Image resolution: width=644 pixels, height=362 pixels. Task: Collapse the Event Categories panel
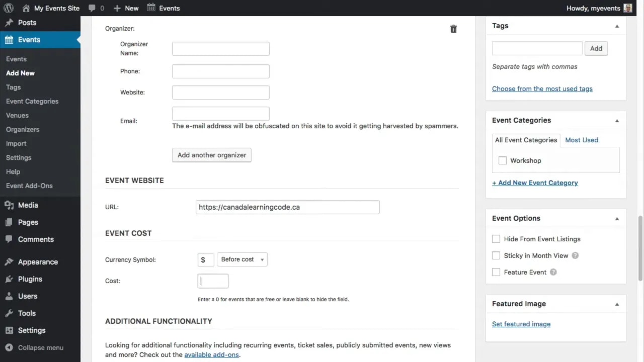point(617,120)
